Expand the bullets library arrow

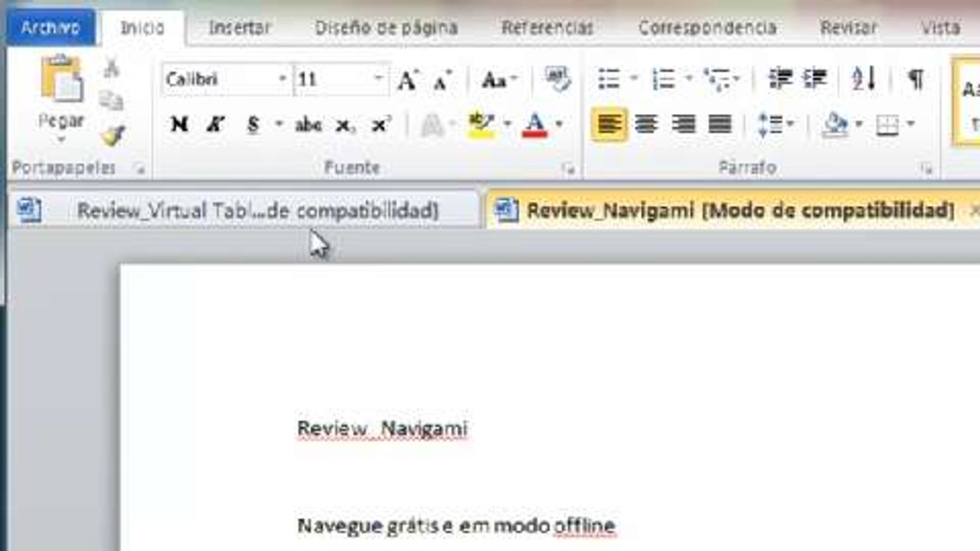click(x=634, y=79)
